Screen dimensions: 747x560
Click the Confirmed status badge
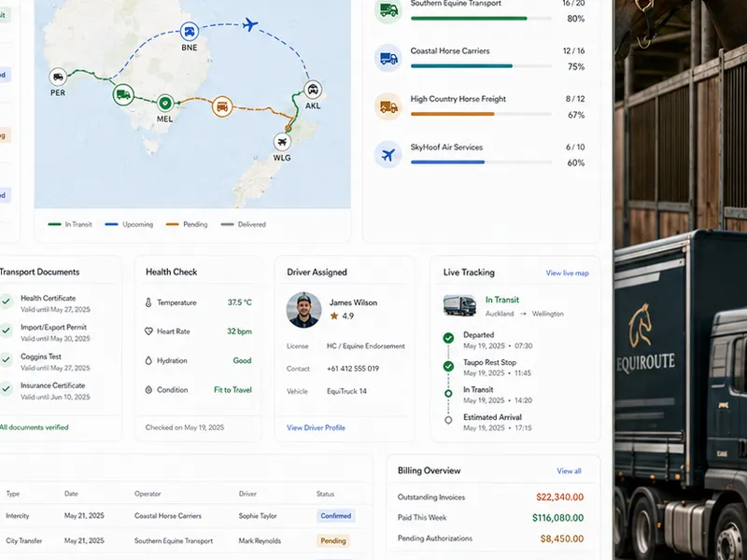[336, 516]
